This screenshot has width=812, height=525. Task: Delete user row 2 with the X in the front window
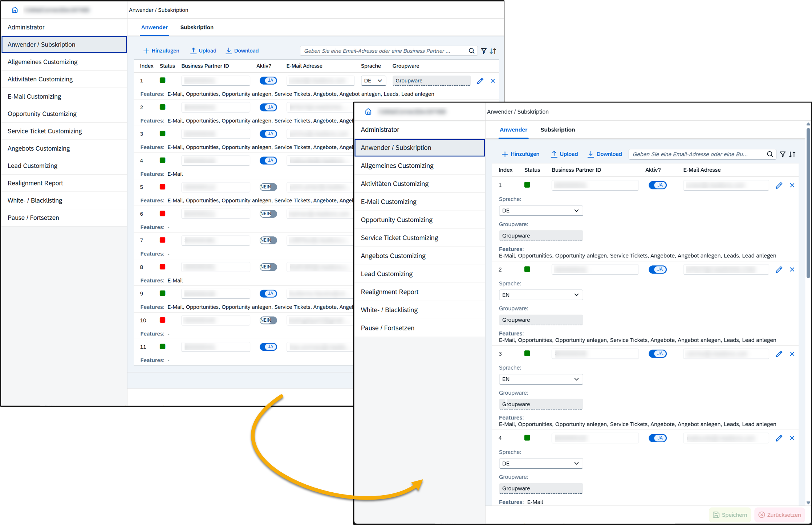792,269
